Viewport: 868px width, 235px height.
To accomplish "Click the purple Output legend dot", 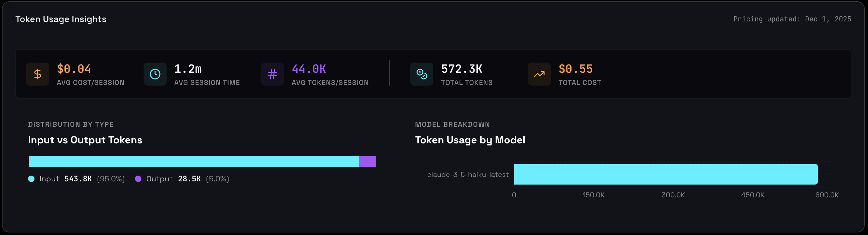I will tap(138, 179).
